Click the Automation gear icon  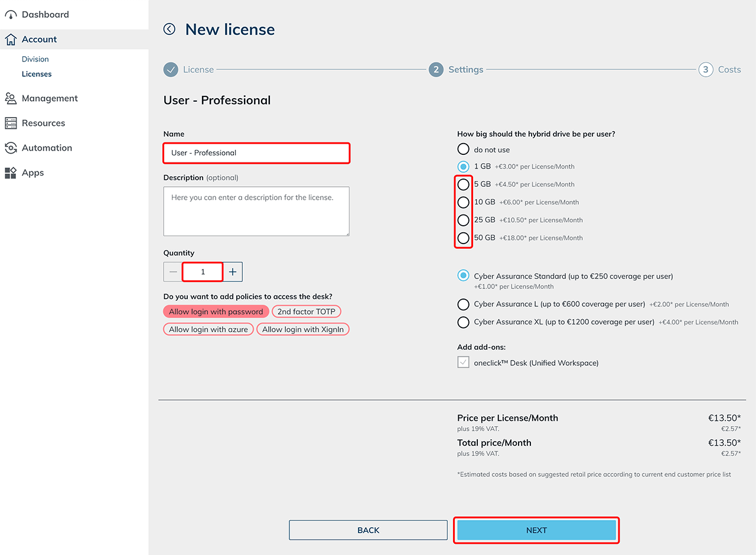pyautogui.click(x=11, y=148)
